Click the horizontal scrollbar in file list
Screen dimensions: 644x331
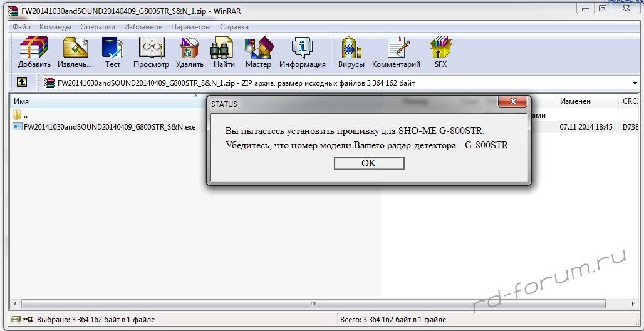[x=313, y=304]
